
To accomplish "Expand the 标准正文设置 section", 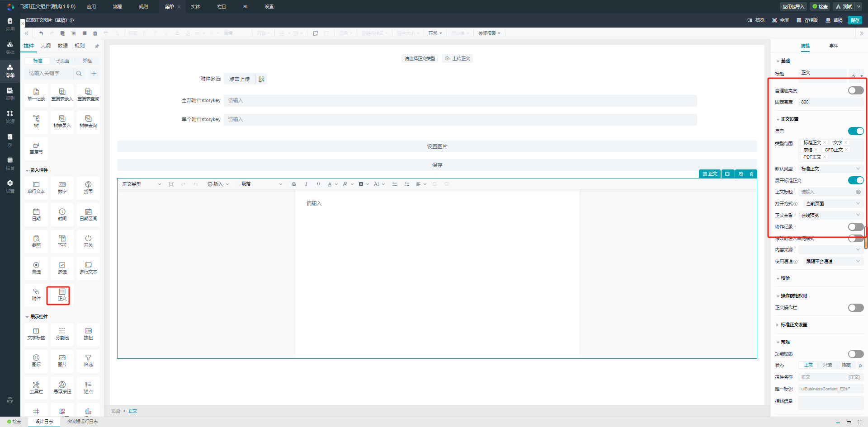I will tap(793, 325).
